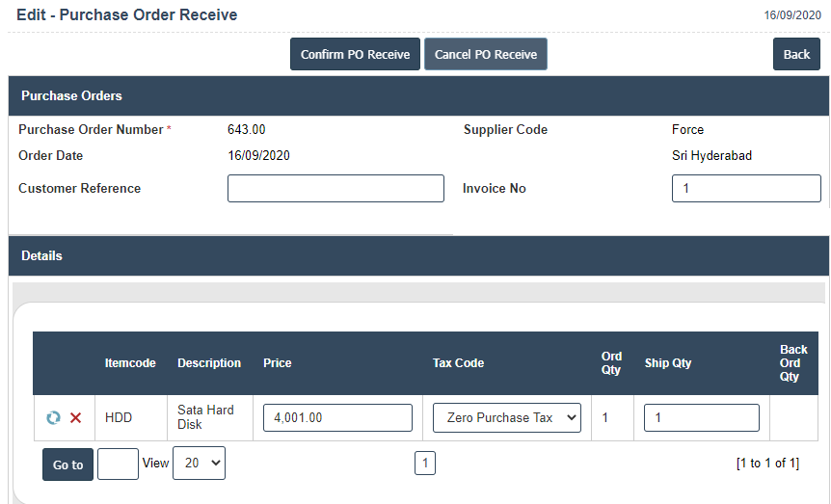Select page 1 in the pagination

tap(425, 464)
